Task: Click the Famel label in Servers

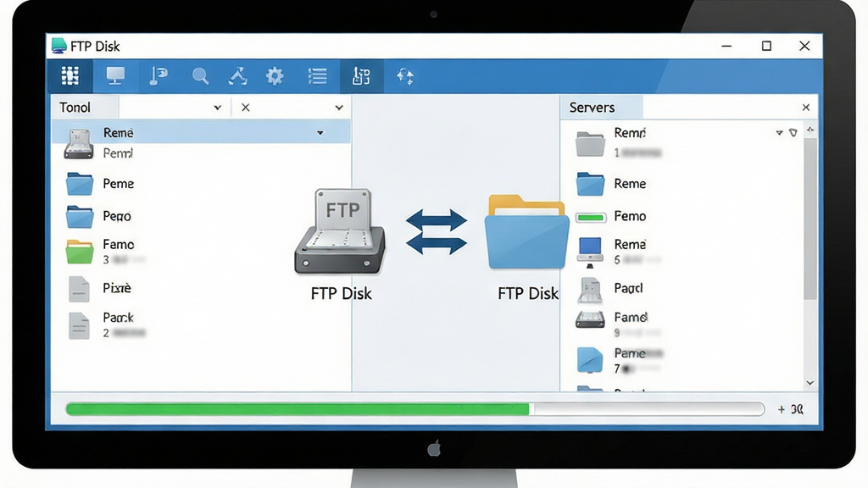Action: tap(631, 318)
